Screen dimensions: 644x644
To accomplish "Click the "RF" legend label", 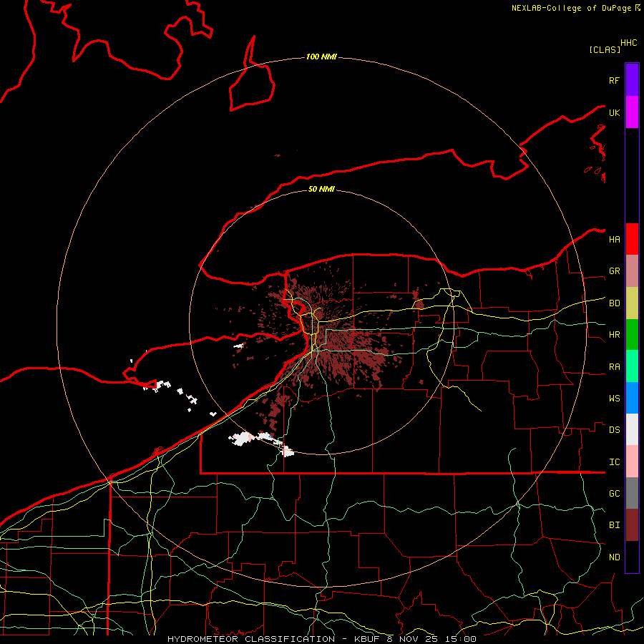I will 614,80.
